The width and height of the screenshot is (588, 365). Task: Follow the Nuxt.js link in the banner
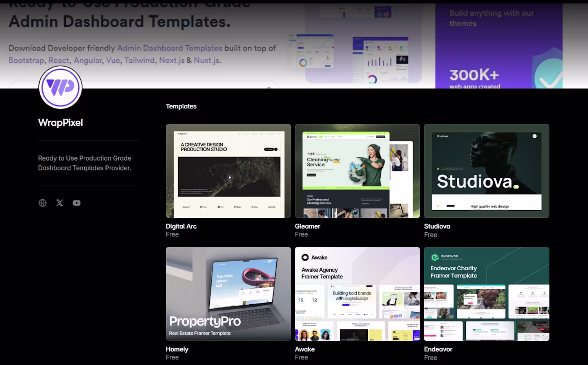(207, 60)
